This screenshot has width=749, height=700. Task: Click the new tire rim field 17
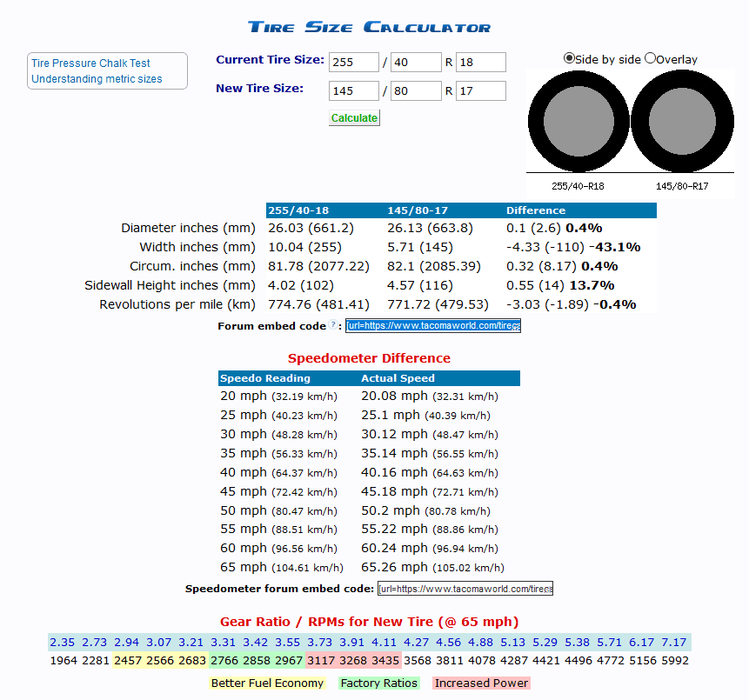click(481, 90)
